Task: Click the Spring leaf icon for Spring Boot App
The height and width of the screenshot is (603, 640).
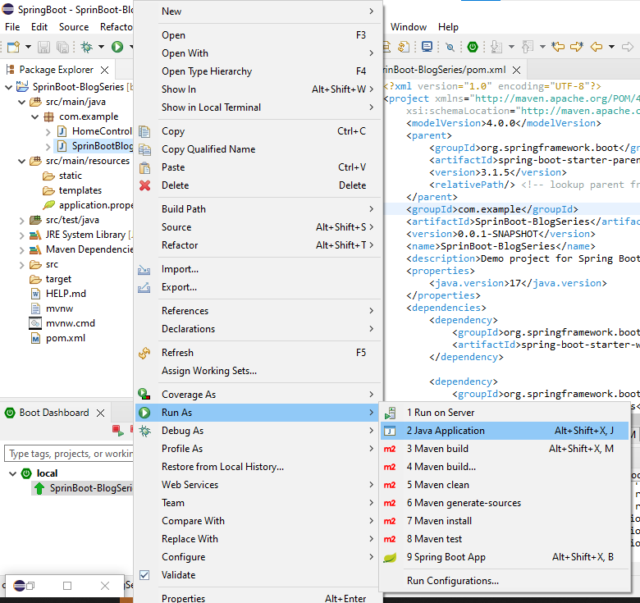Action: (x=390, y=557)
